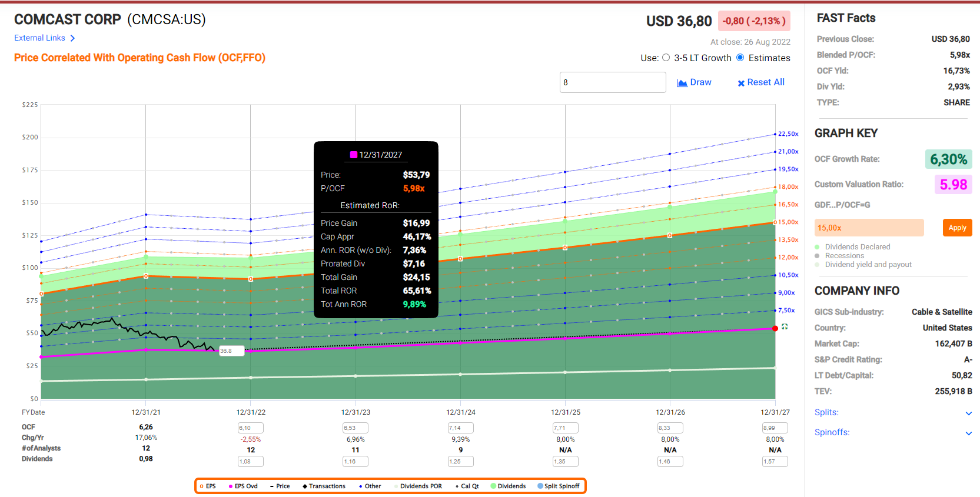Toggle the Split Spinoff legend circle
This screenshot has width=980, height=497.
click(x=540, y=486)
